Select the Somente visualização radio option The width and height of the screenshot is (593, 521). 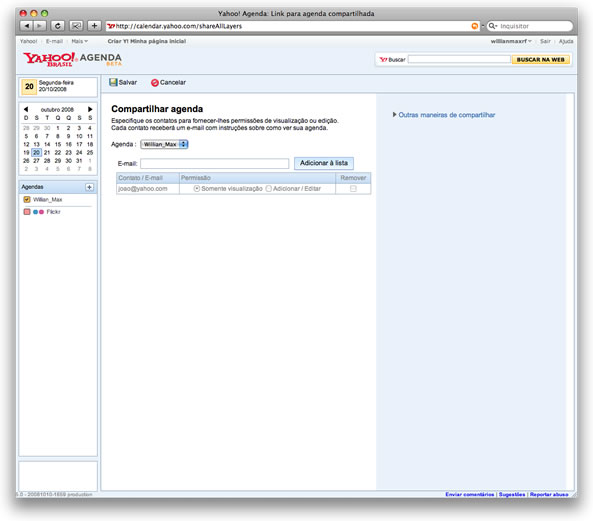197,188
